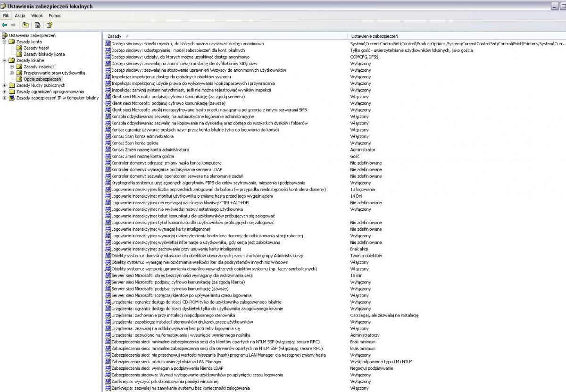This screenshot has height=392, width=566.
Task: Click the icon of 'Kontroler domeny: wymagania podpisywania serwera LDAP'
Action: click(x=108, y=169)
